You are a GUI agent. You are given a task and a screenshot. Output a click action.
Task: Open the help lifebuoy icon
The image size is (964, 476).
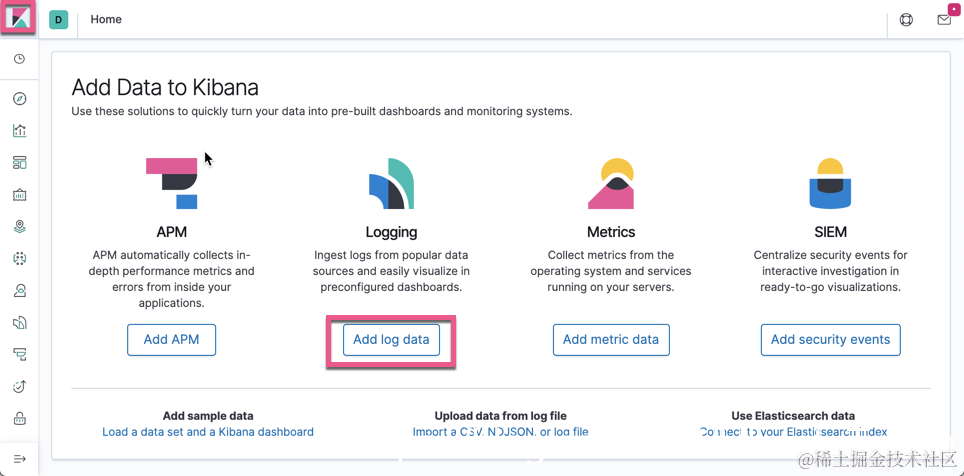point(906,20)
